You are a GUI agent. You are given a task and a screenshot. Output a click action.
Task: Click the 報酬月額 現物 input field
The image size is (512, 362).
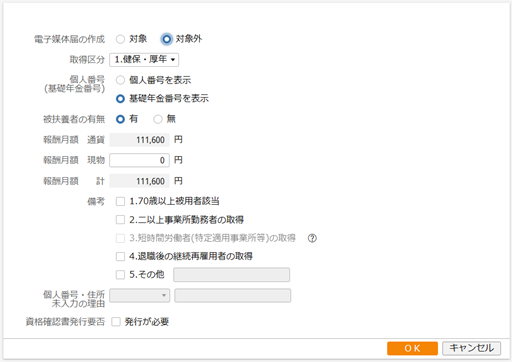tap(139, 160)
